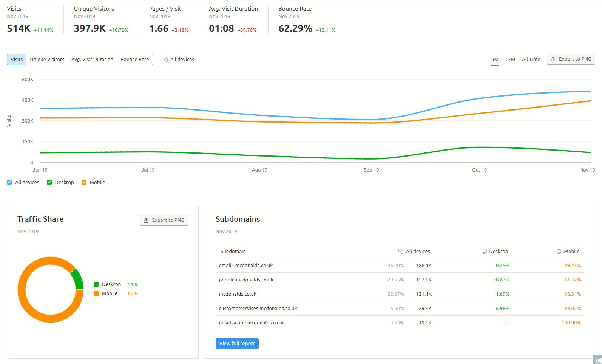
Task: Toggle the Desktop legend checkbox
Action: click(49, 183)
